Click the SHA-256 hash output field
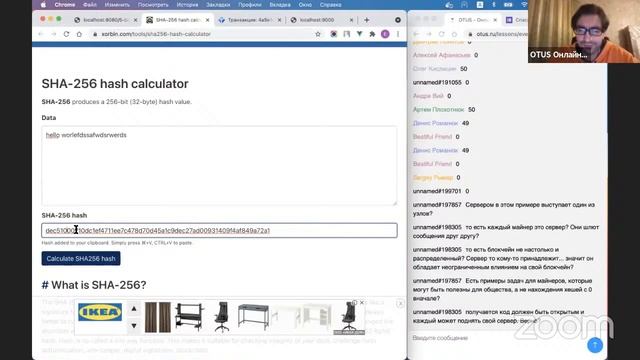The width and height of the screenshot is (640, 360). 219,231
